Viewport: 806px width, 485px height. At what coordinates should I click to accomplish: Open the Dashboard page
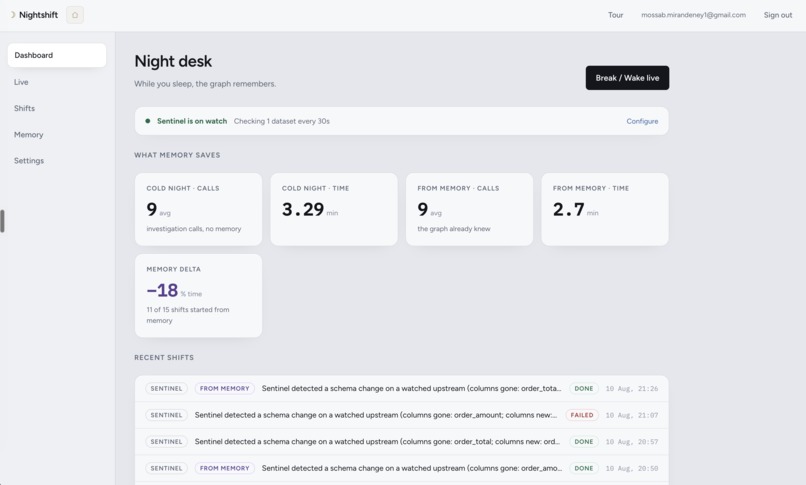(57, 55)
